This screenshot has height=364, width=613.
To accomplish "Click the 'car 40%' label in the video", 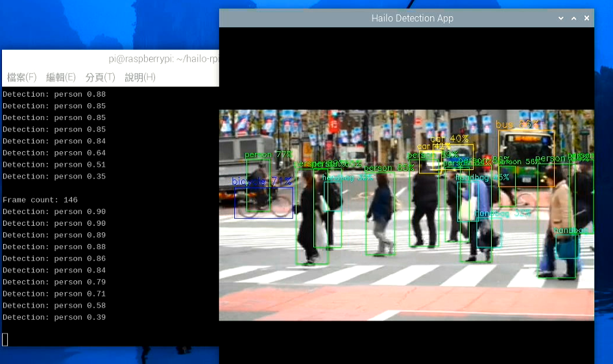I will pos(450,139).
